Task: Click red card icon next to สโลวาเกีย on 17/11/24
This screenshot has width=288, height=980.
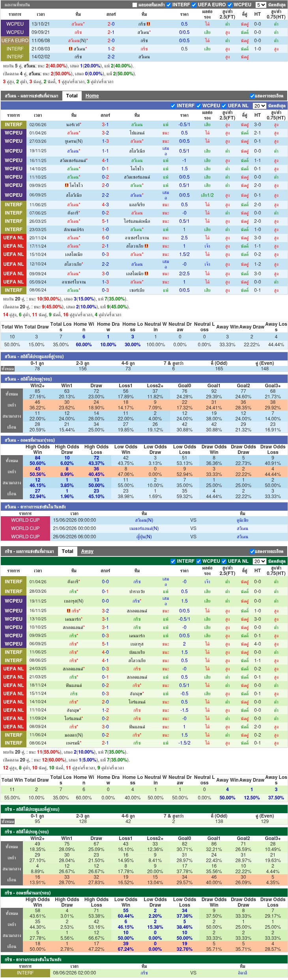Action: click(x=146, y=246)
